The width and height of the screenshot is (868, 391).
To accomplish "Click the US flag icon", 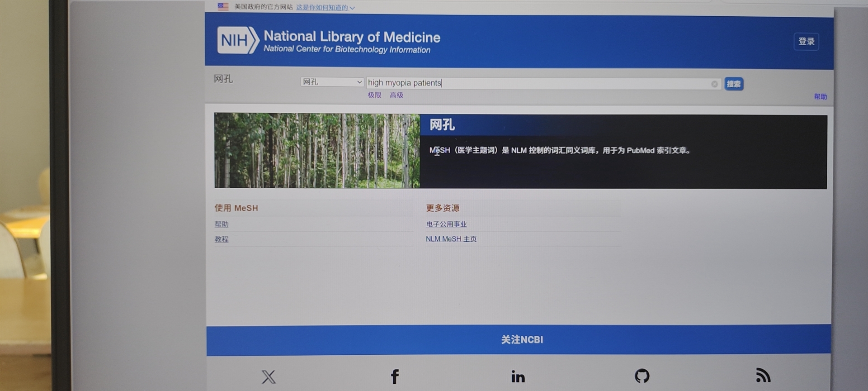I will coord(223,6).
